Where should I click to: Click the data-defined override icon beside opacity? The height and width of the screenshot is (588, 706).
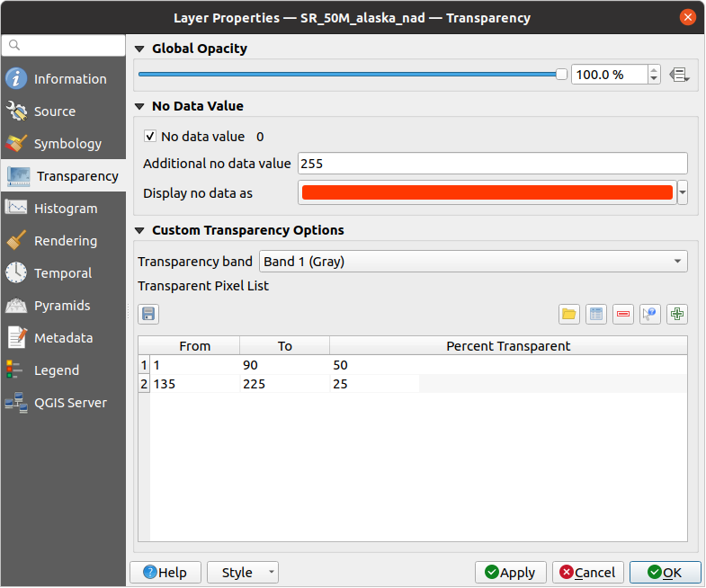(x=680, y=75)
